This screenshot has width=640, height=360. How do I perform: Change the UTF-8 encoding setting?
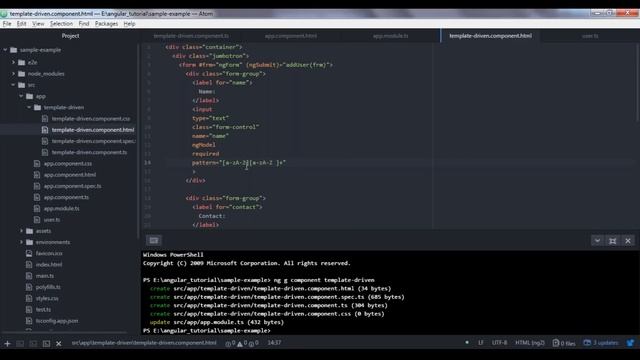(x=499, y=343)
